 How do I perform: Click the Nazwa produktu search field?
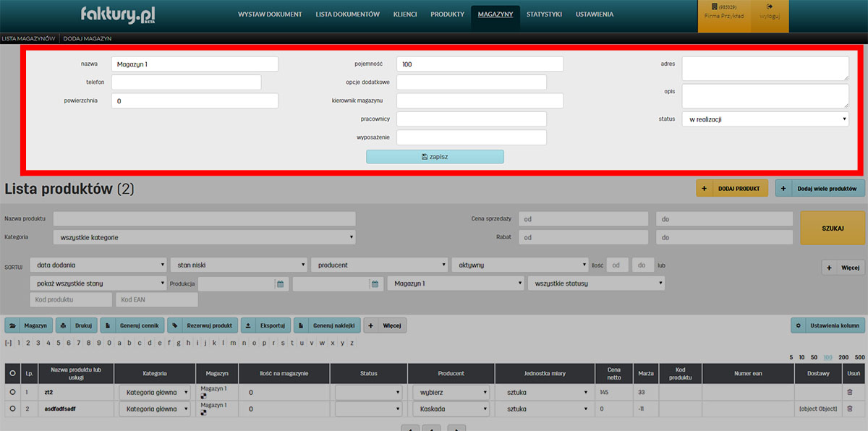(x=204, y=218)
